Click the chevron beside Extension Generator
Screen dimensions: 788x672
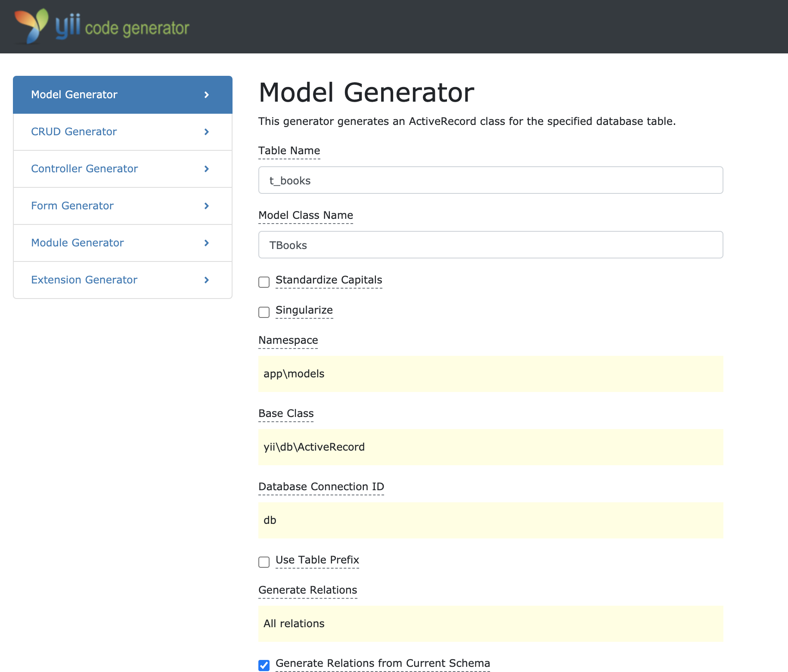click(x=207, y=280)
